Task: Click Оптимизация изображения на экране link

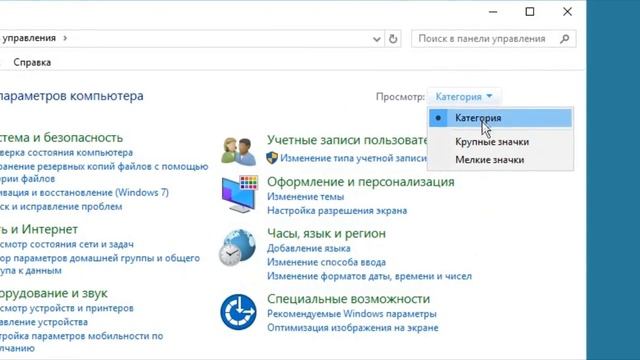Action: (x=353, y=328)
